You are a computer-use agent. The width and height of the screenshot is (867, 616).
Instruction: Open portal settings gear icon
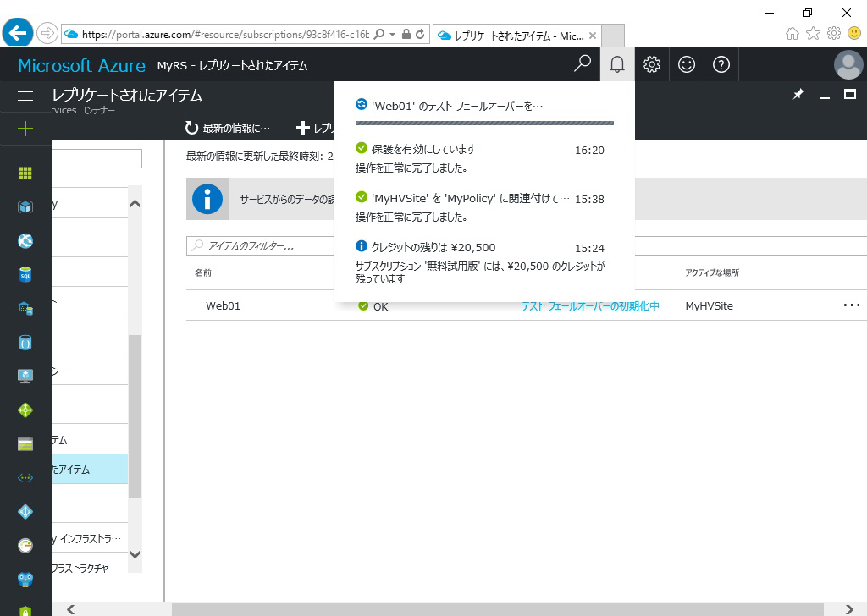652,64
